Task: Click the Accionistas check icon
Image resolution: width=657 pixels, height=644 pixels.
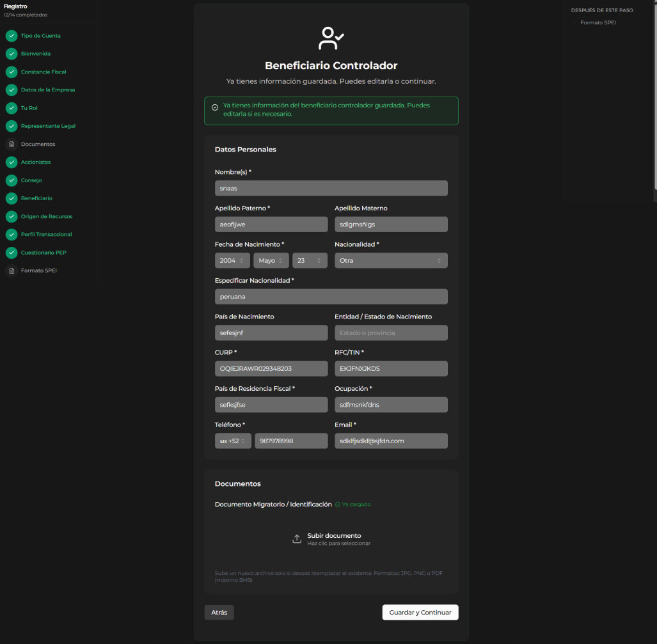Action: (12, 162)
